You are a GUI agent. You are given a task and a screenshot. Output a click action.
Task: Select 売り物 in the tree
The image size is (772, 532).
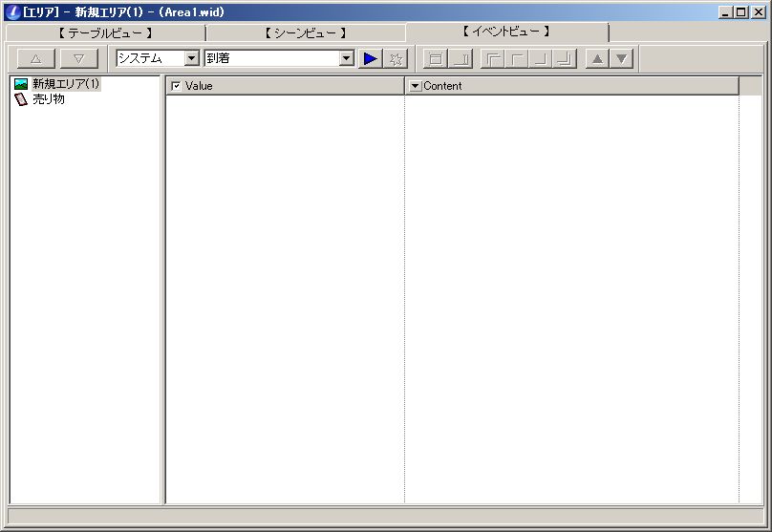click(x=48, y=99)
